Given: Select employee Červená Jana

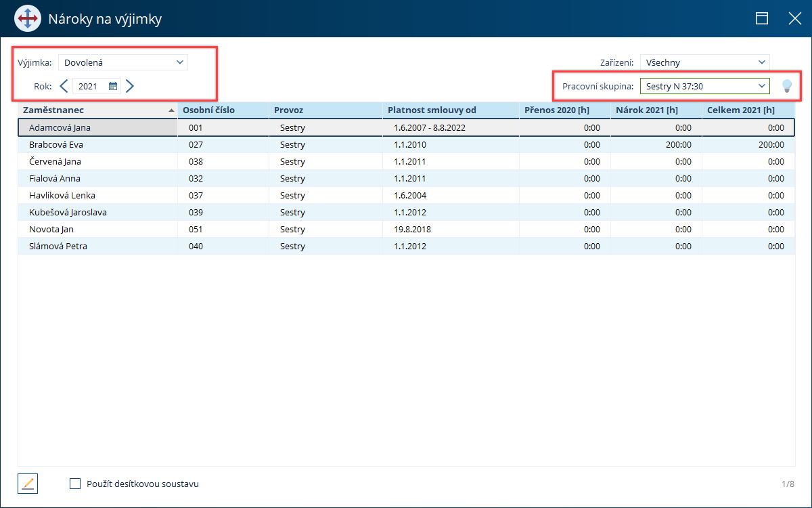Looking at the screenshot, I should (x=55, y=161).
